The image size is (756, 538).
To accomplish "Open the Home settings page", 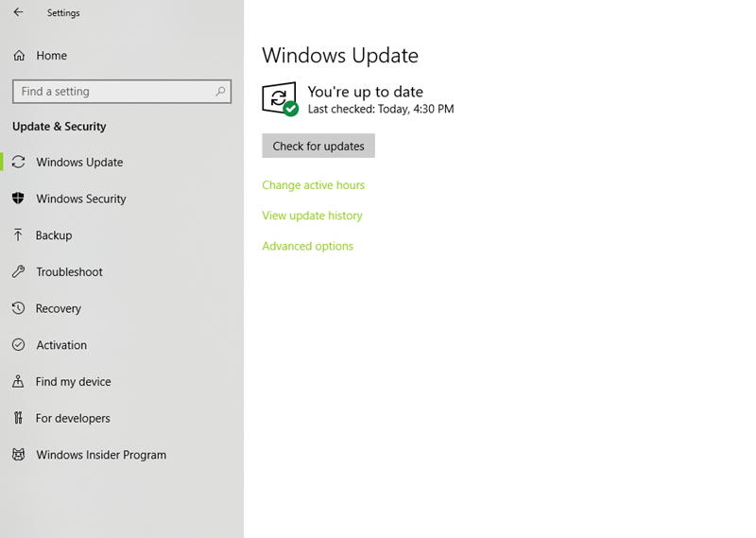I will click(x=122, y=56).
